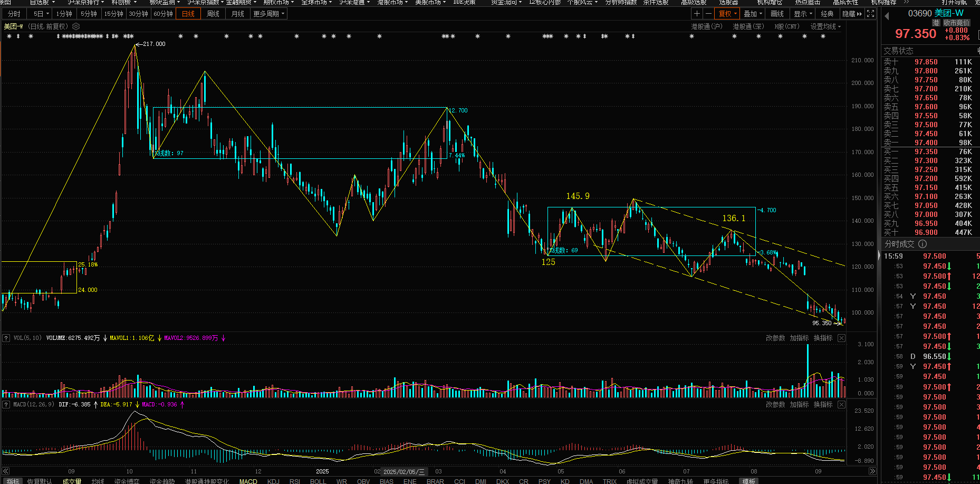Viewport: 980px width, 484px height.
Task: Open the info icon next to 分时成交
Action: coord(923,244)
